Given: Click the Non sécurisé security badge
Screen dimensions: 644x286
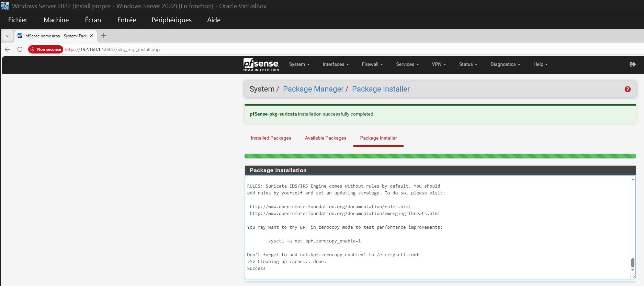Looking at the screenshot, I should [x=46, y=49].
